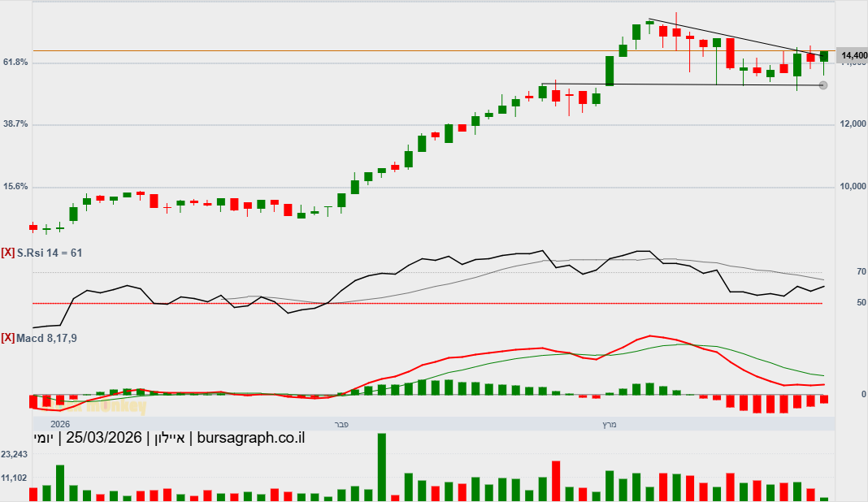Click the tallest green volume bar
Image resolution: width=868 pixels, height=502 pixels.
click(x=382, y=467)
